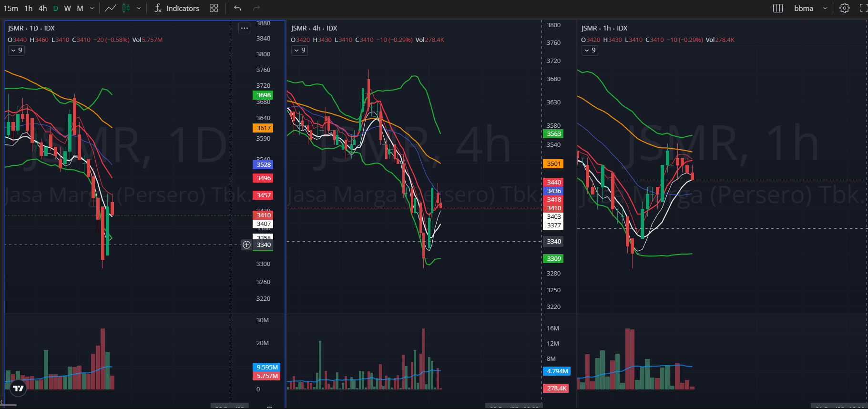Select the D daily timeframe
The height and width of the screenshot is (409, 868).
click(56, 8)
